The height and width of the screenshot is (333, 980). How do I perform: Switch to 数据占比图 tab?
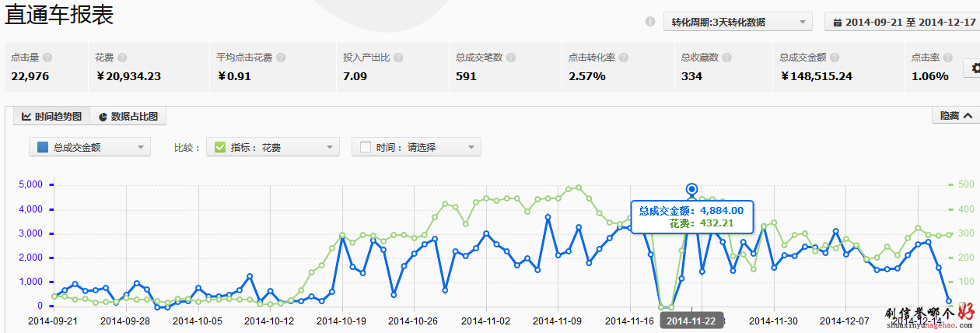tap(128, 117)
